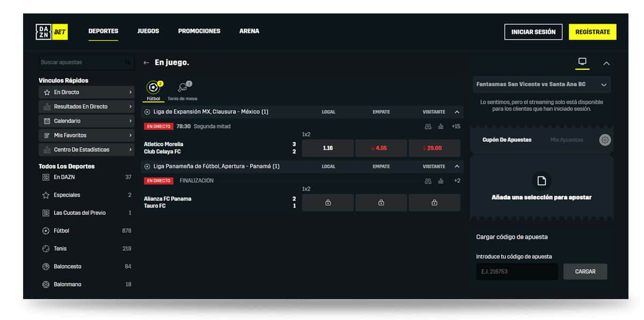Click the search magnifier icon in Buscar apuestas
Screen dimensions: 644x320
click(x=128, y=62)
